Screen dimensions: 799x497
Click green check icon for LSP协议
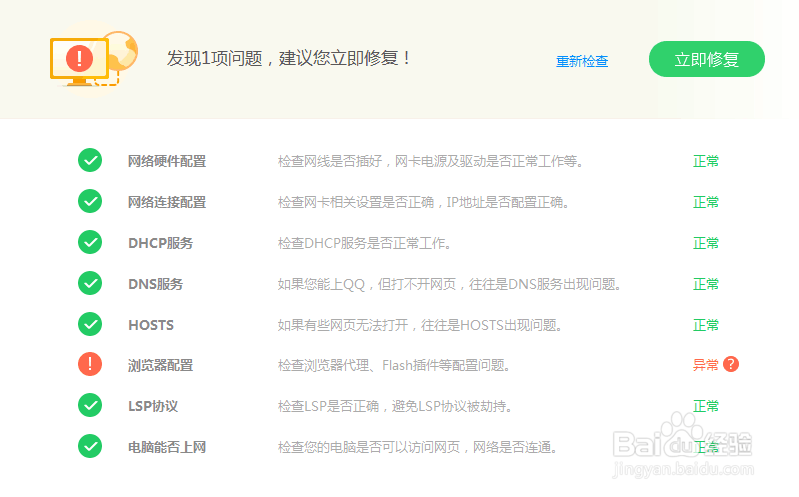click(x=90, y=405)
